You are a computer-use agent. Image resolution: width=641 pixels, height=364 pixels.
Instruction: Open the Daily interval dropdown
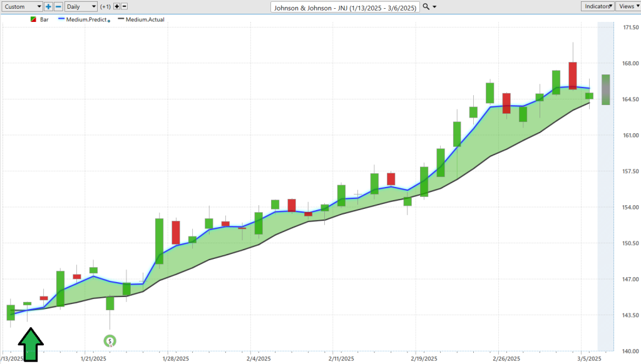[81, 6]
